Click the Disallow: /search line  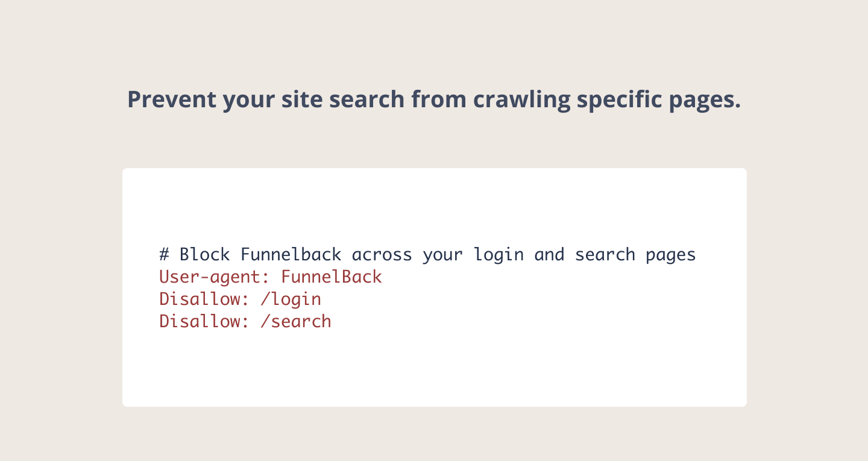[245, 321]
